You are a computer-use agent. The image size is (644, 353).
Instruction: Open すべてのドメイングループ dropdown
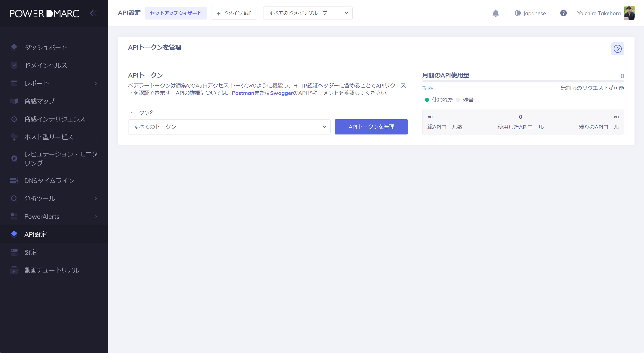coord(308,13)
